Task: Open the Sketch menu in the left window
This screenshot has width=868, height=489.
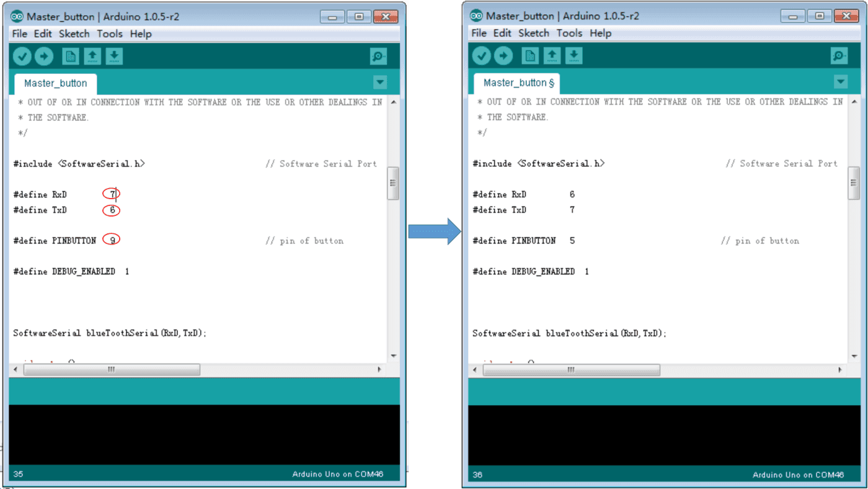Action: pos(74,34)
